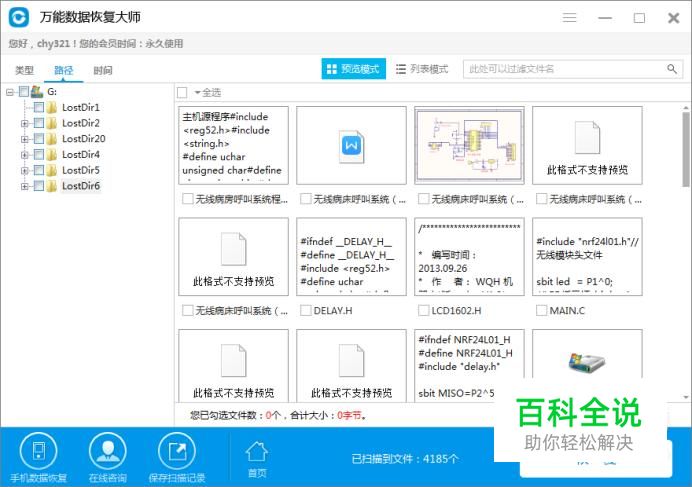Open online consultation (在线咨询) icon
This screenshot has width=692, height=487.
[107, 451]
